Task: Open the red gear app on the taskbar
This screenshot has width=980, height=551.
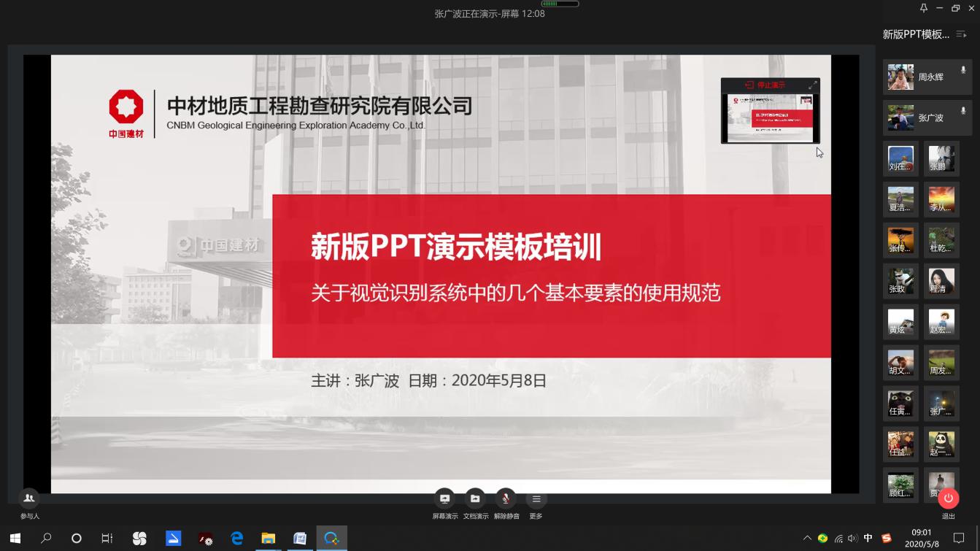Action: pyautogui.click(x=205, y=539)
